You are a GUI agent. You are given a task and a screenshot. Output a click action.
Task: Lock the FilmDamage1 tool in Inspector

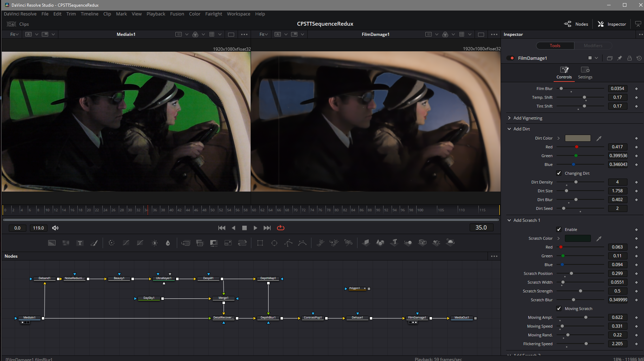[629, 58]
